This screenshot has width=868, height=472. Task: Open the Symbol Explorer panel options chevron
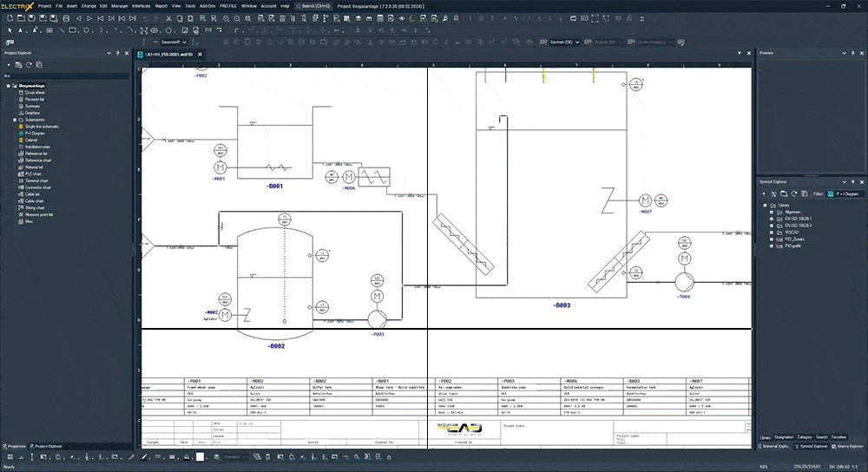(844, 181)
